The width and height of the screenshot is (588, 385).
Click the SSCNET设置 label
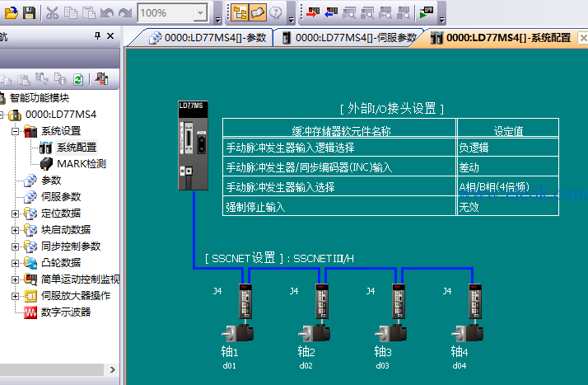tap(244, 258)
